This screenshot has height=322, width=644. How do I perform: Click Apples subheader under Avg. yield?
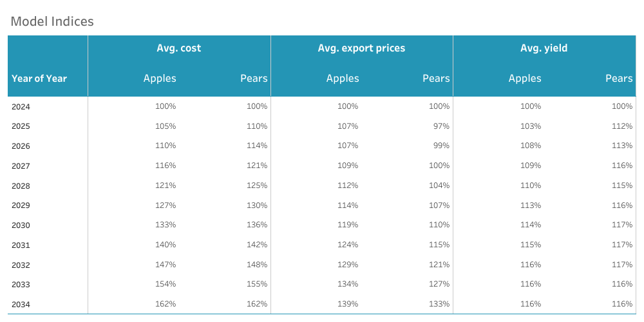[x=525, y=79]
